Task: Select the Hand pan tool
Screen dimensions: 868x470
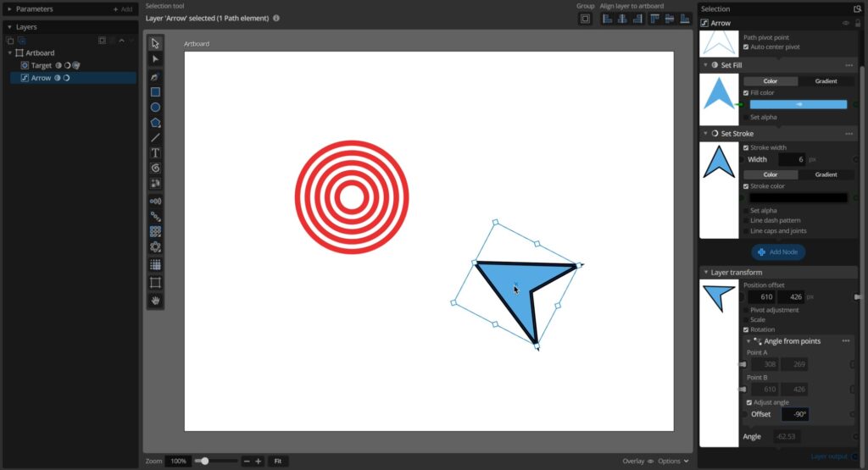Action: [x=155, y=300]
